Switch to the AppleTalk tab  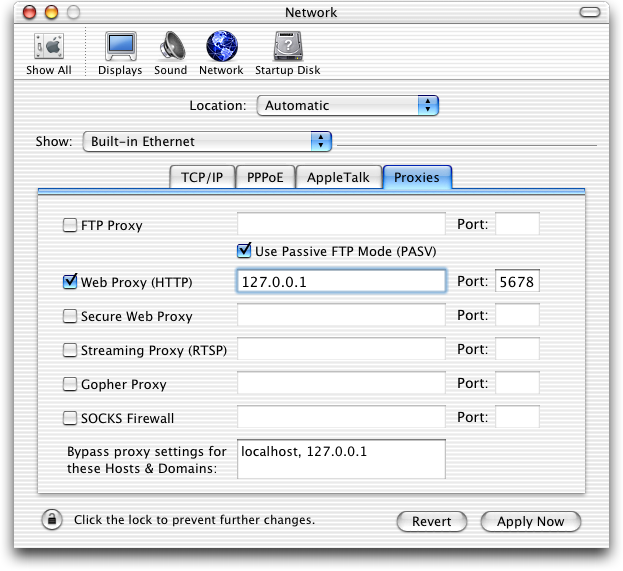(339, 177)
